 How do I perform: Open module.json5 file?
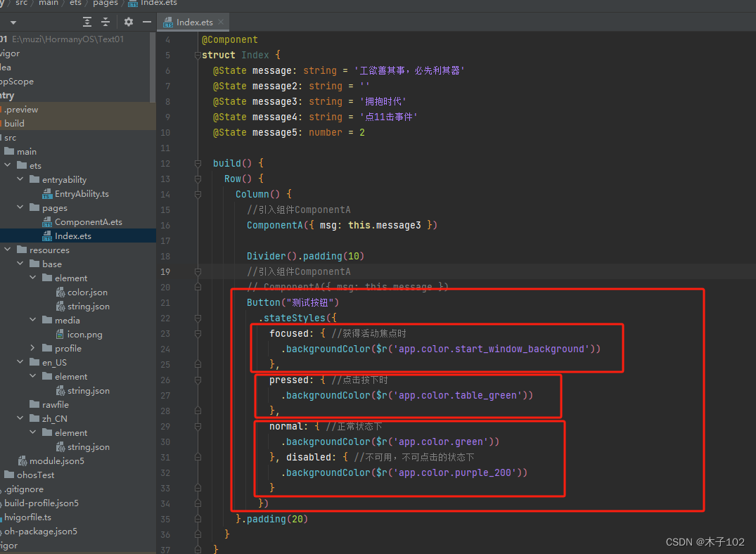tap(57, 461)
